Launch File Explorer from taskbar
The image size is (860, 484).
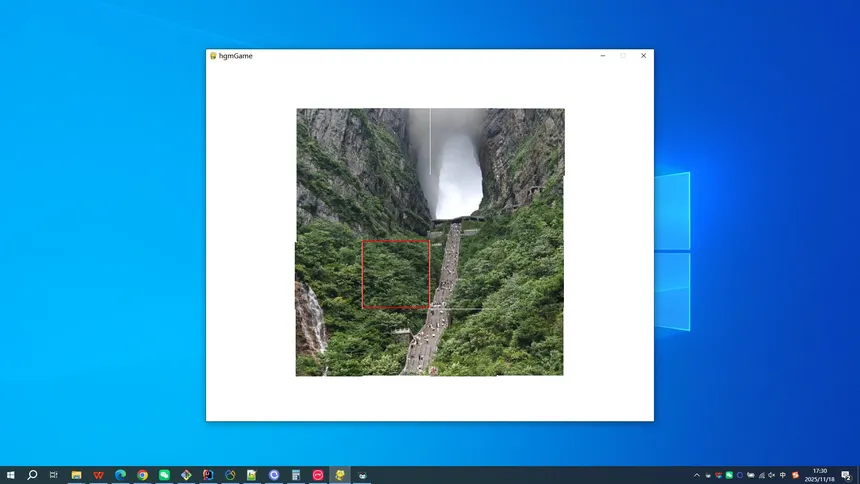tap(76, 475)
